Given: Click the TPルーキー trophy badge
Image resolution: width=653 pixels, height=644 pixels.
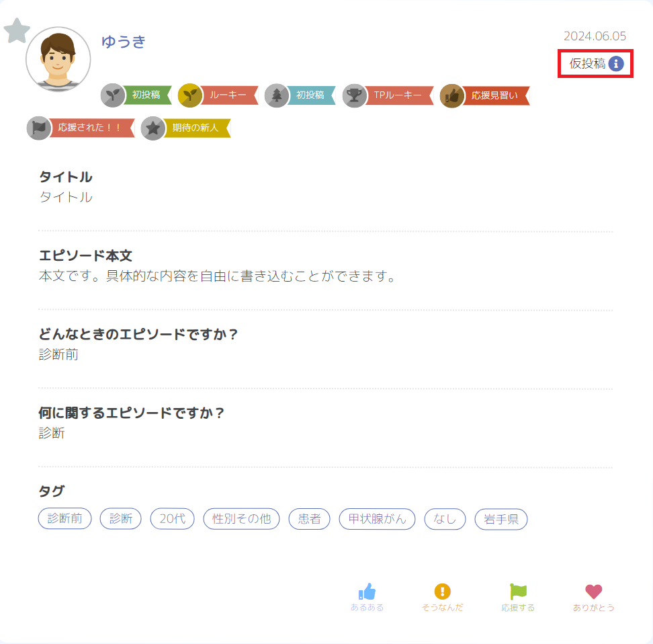Looking at the screenshot, I should click(388, 95).
